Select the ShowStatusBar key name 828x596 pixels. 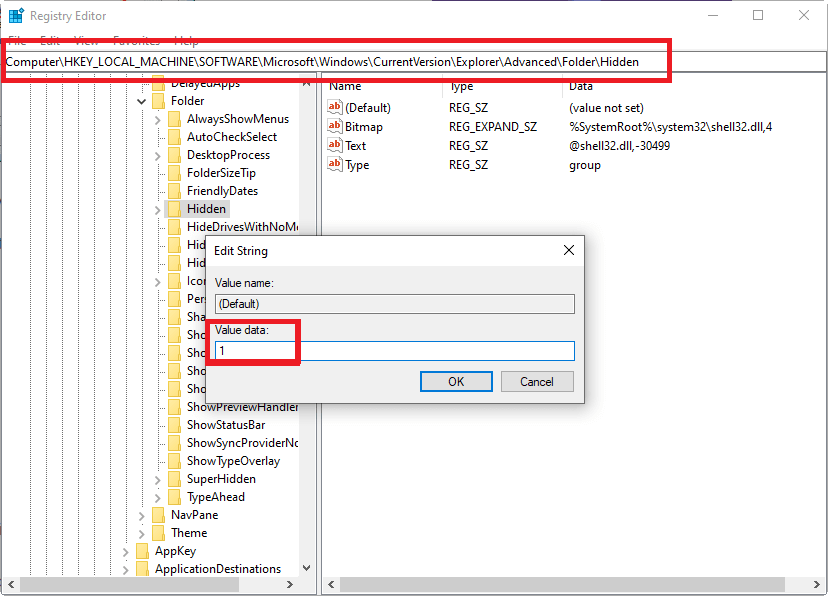(226, 424)
